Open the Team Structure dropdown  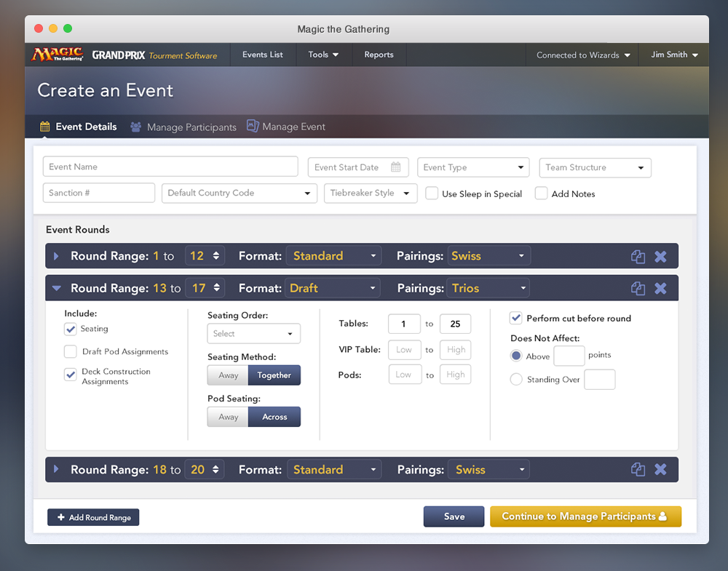595,167
